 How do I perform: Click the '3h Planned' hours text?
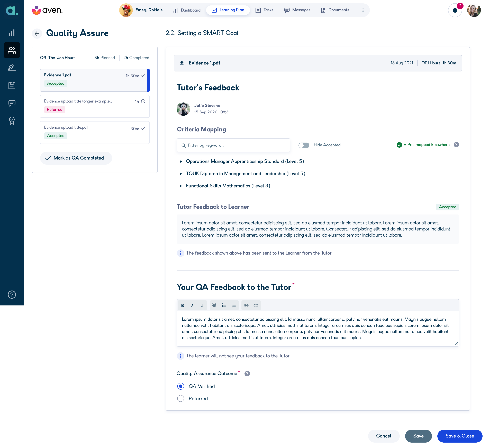click(105, 58)
